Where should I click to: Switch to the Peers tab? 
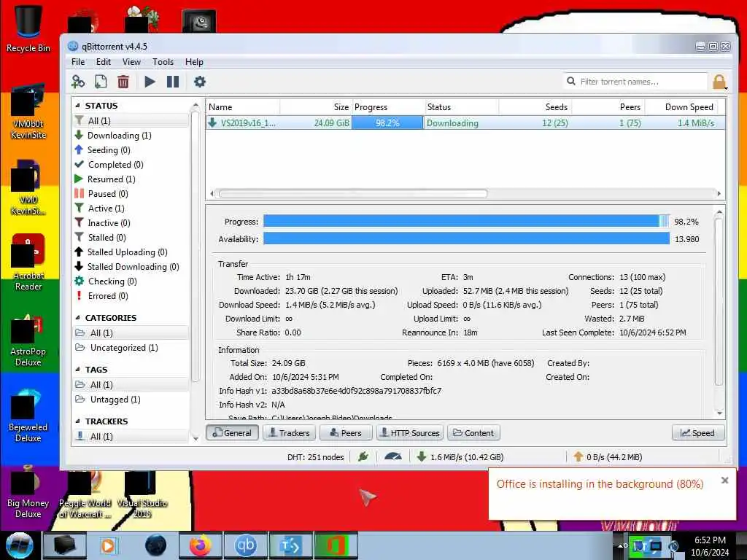point(346,433)
